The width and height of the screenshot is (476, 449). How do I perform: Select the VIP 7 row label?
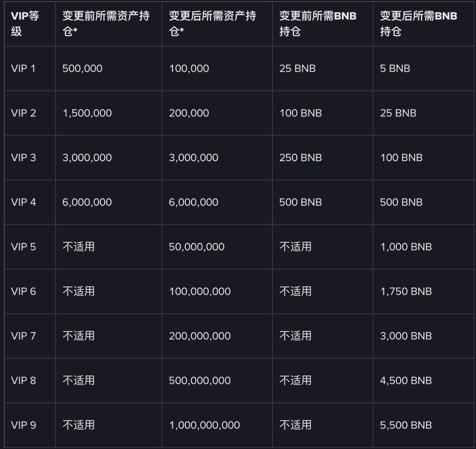point(23,336)
